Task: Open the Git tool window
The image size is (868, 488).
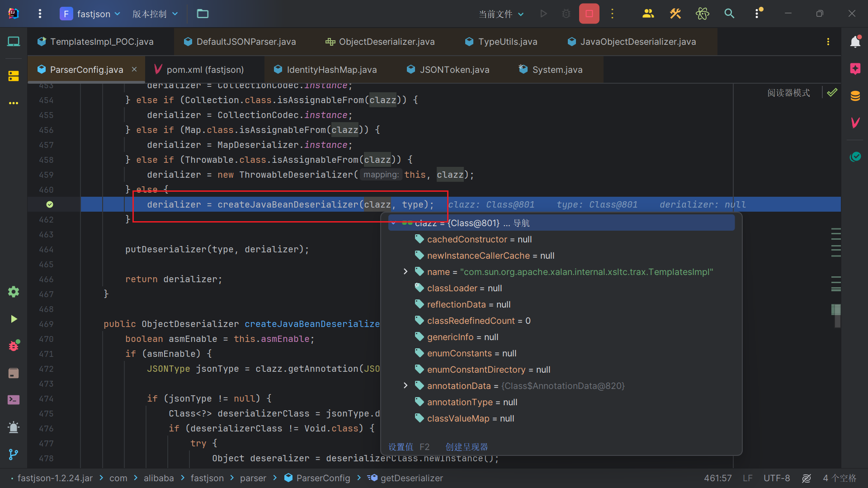Action: pyautogui.click(x=14, y=454)
